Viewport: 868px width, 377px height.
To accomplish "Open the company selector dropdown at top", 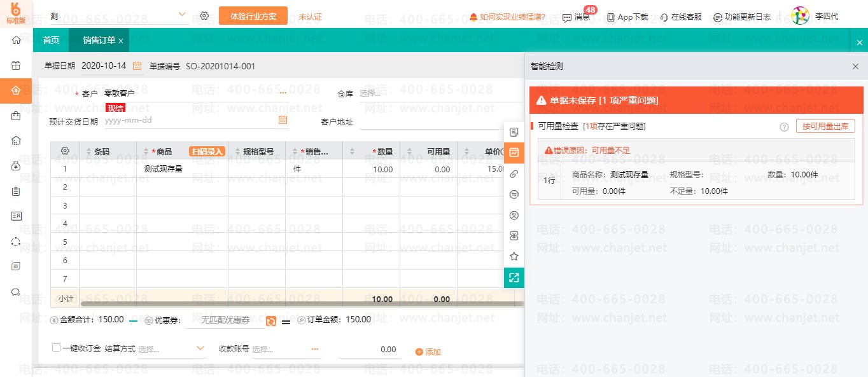I will click(x=182, y=15).
